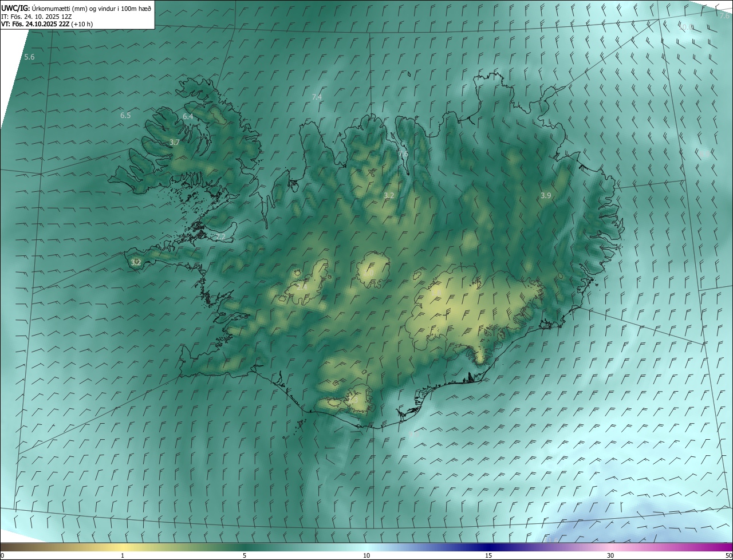Click the 5.6 value label on the map
This screenshot has height=560, width=733.
(30, 57)
